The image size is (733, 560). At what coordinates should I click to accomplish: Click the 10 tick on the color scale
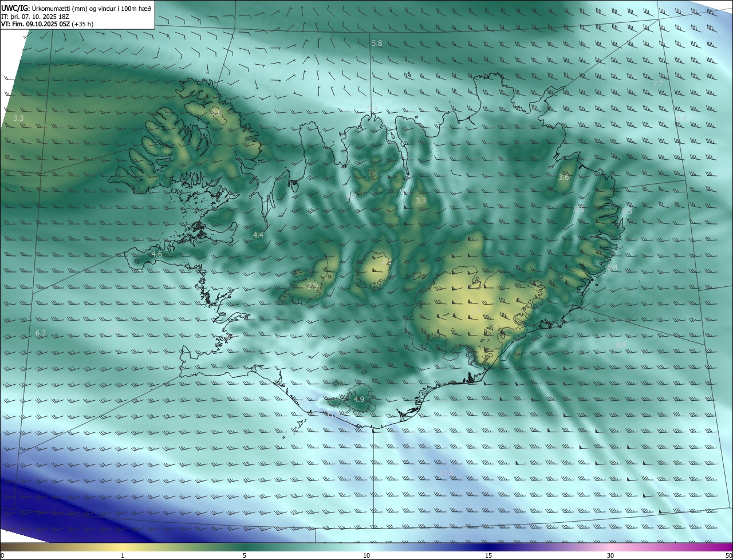pyautogui.click(x=366, y=555)
